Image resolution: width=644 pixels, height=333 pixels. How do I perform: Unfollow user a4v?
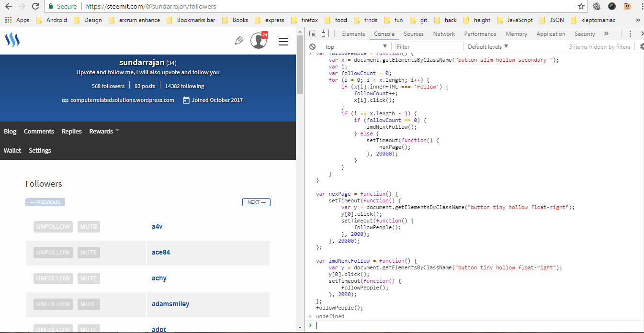(x=53, y=227)
